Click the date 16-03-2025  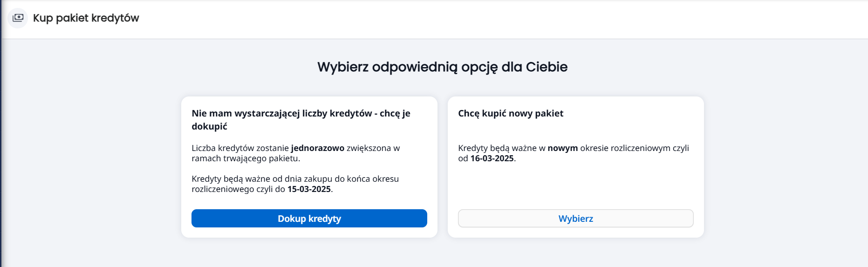(x=492, y=158)
